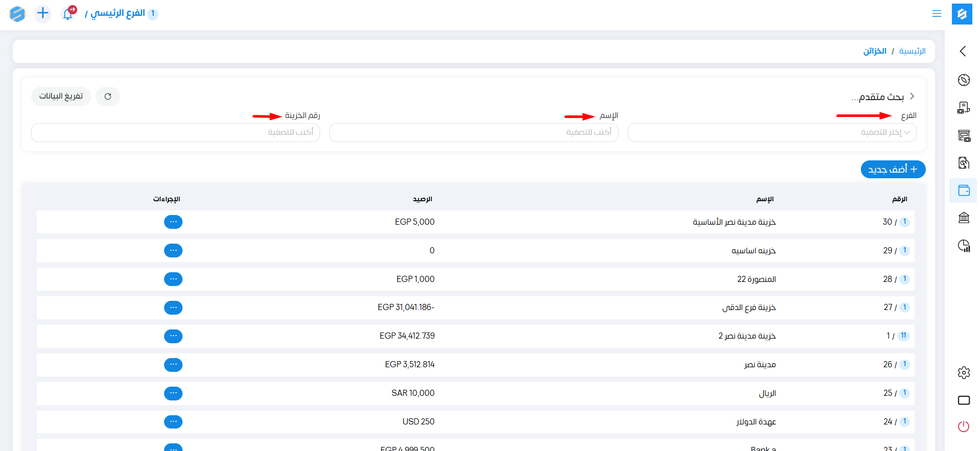Open the bank building icon in sidebar

[964, 218]
